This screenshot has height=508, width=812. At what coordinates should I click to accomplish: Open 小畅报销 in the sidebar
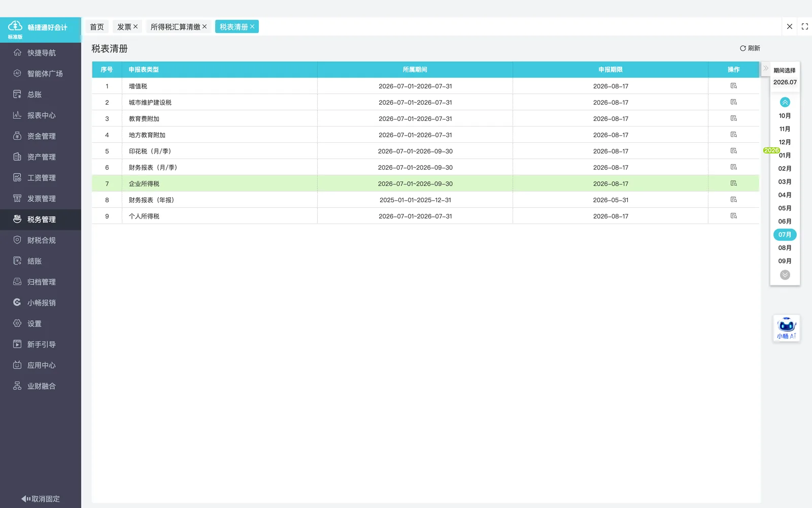(41, 303)
